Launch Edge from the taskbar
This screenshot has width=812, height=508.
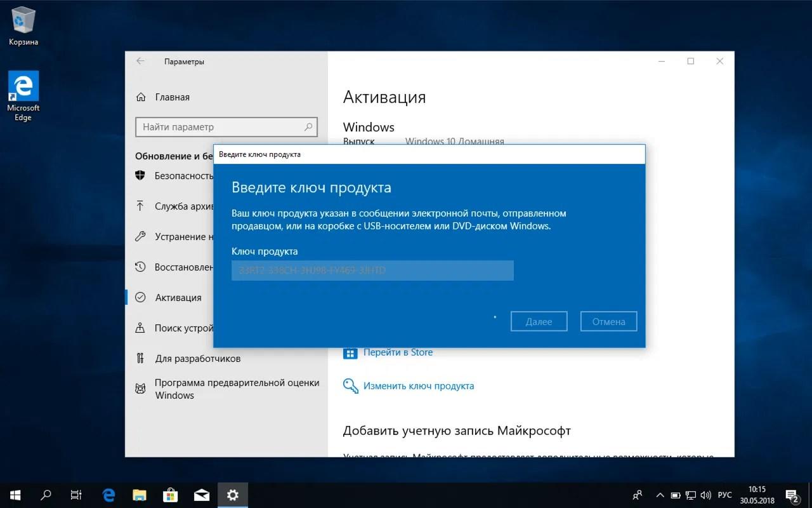pyautogui.click(x=108, y=495)
